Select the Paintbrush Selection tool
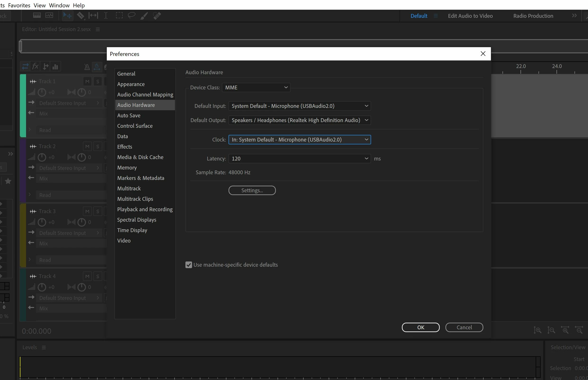Image resolution: width=588 pixels, height=380 pixels. point(144,16)
